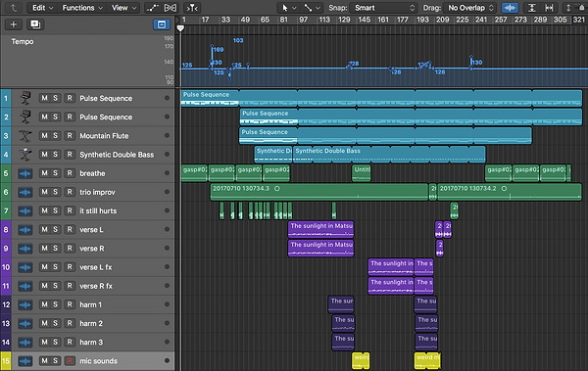Click the harm 3 track audio icon
The height and width of the screenshot is (371, 588).
[25, 343]
